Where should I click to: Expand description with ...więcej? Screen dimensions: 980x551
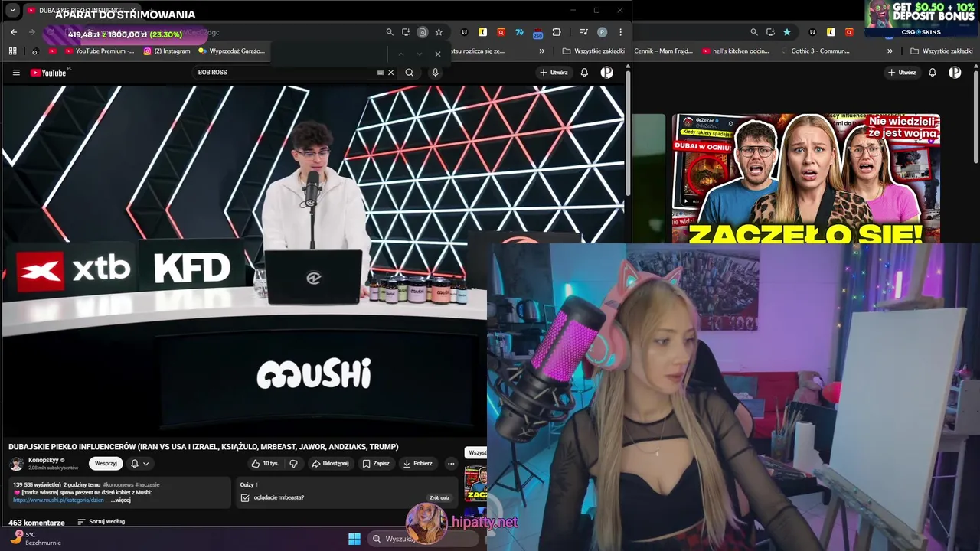(121, 500)
